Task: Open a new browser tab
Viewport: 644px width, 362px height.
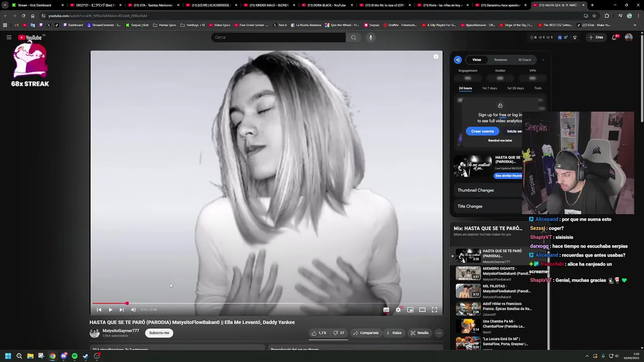Action: pos(592,5)
